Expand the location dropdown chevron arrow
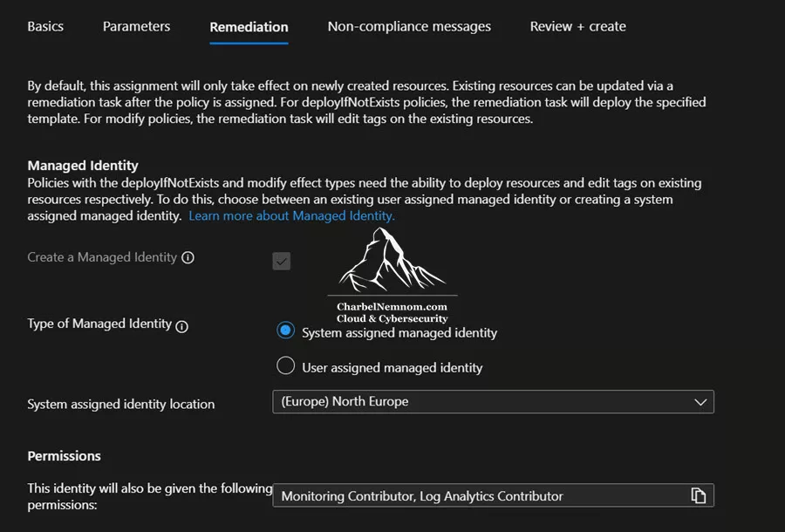The image size is (785, 532). coord(700,402)
